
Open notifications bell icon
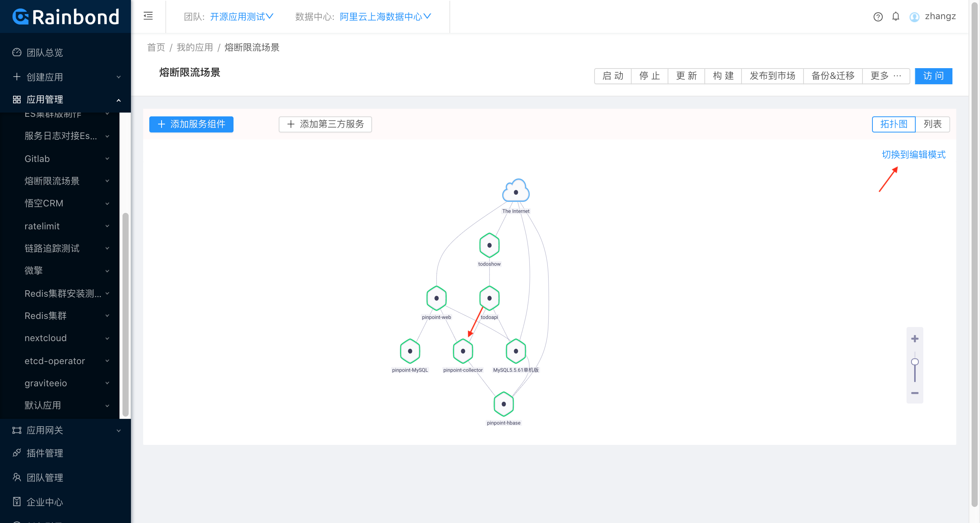896,16
